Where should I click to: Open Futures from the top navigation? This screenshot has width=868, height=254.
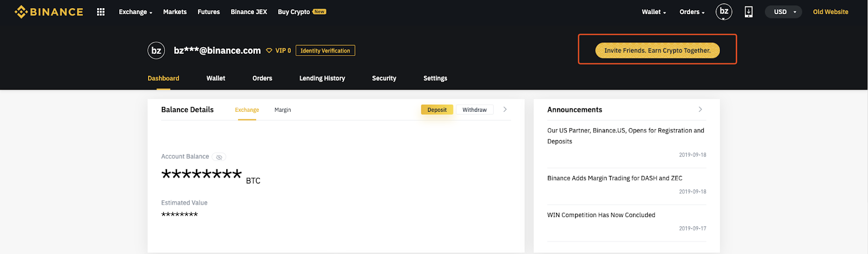209,12
